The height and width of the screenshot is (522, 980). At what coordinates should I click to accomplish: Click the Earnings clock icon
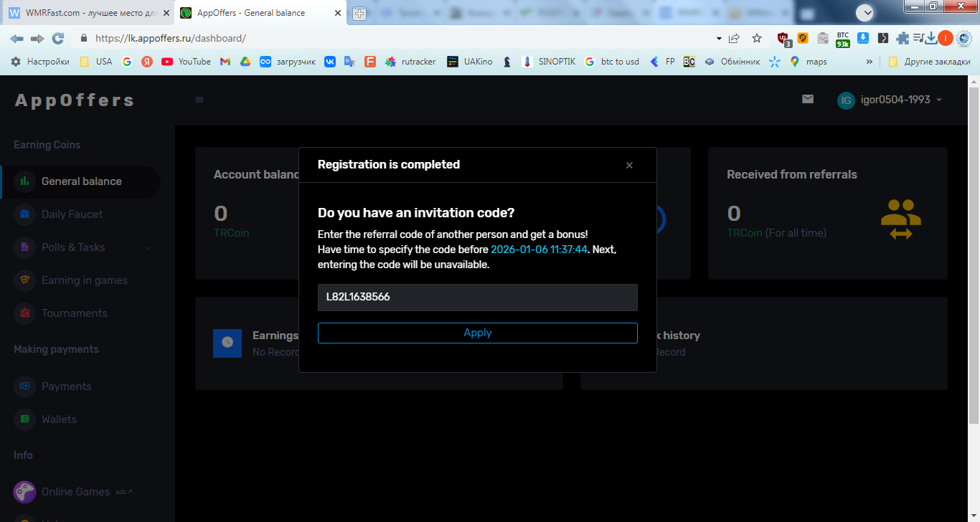coord(227,343)
